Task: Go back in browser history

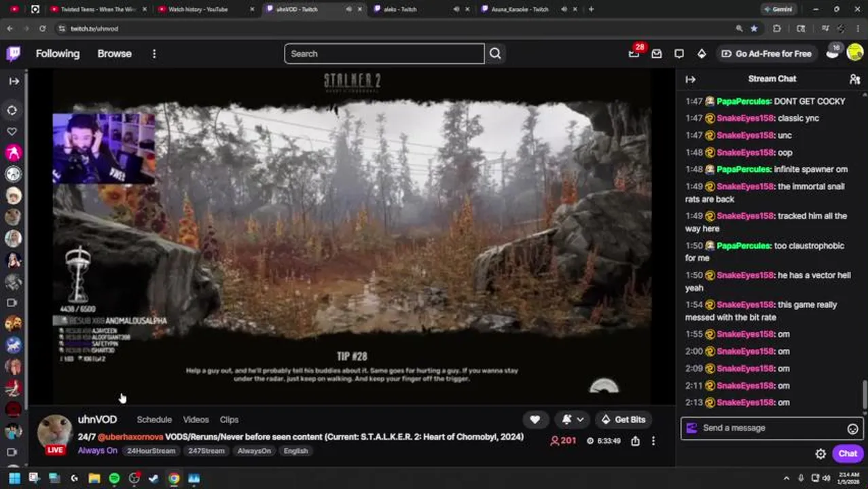Action: pyautogui.click(x=10, y=29)
